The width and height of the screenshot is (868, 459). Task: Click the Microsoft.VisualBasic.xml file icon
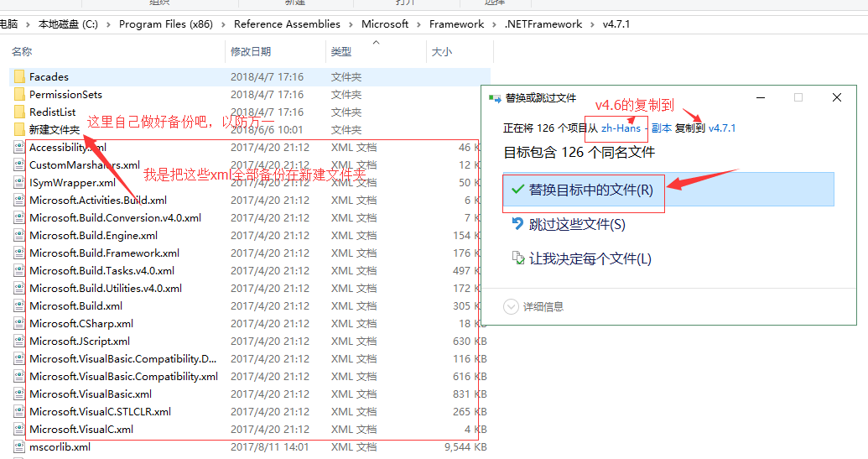point(19,394)
